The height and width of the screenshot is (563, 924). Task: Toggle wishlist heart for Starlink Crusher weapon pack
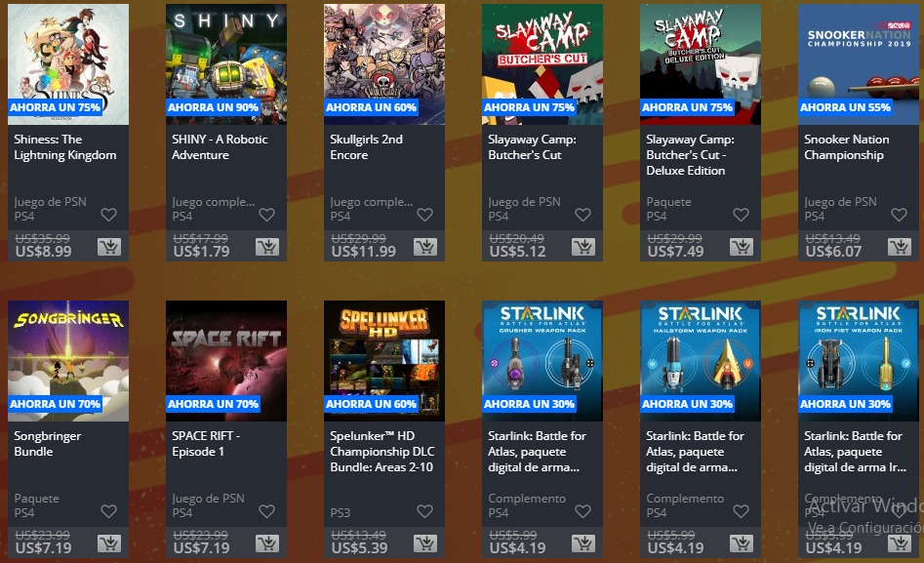(583, 511)
